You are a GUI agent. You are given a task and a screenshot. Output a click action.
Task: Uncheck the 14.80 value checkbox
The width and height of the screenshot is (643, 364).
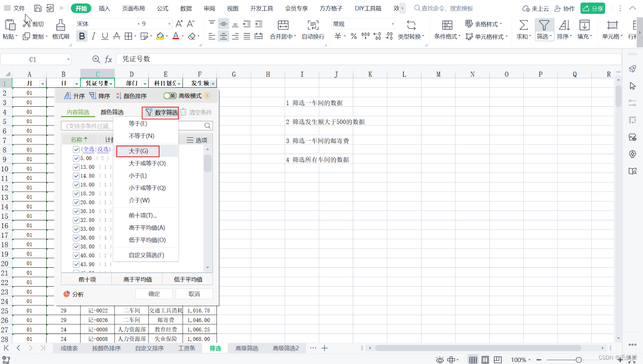tap(76, 176)
